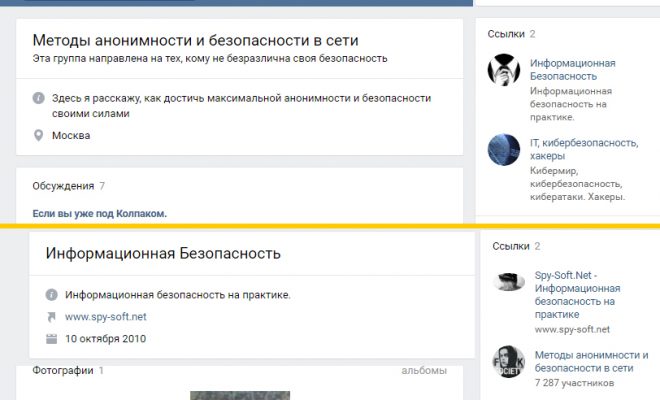Visit the www.spy-soft.net website link in group info
660x400 pixels.
point(106,317)
